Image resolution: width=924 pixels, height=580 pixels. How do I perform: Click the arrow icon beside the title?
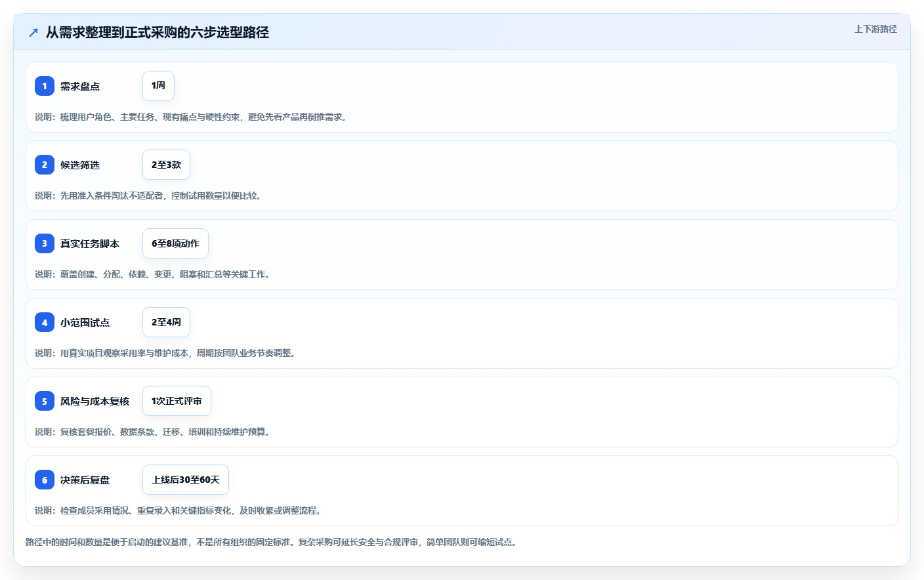[33, 32]
